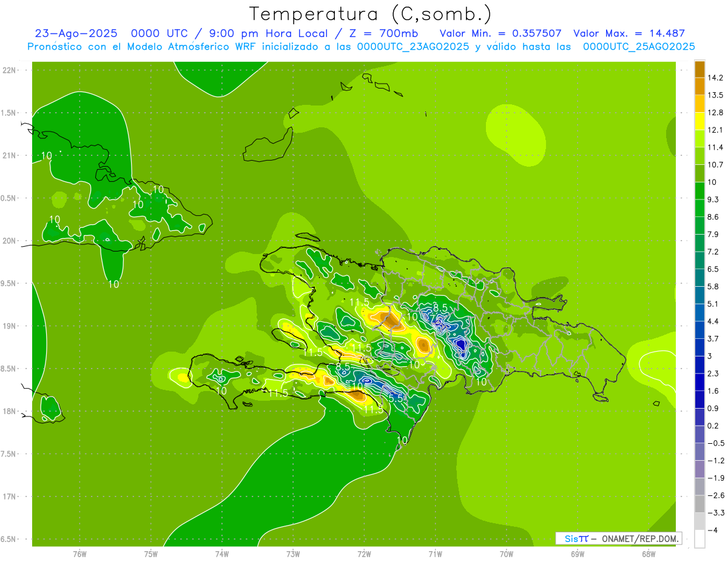The height and width of the screenshot is (562, 728).
Task: Click the 68W longitude axis label
Action: coord(649,554)
